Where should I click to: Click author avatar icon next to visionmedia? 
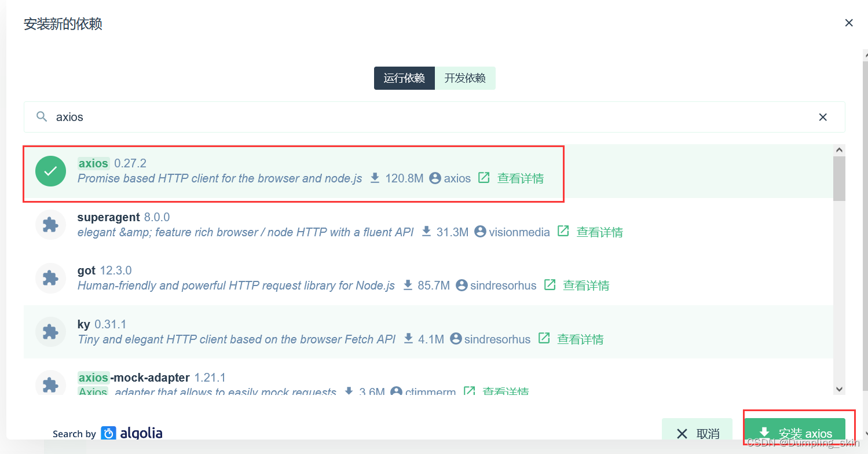480,232
